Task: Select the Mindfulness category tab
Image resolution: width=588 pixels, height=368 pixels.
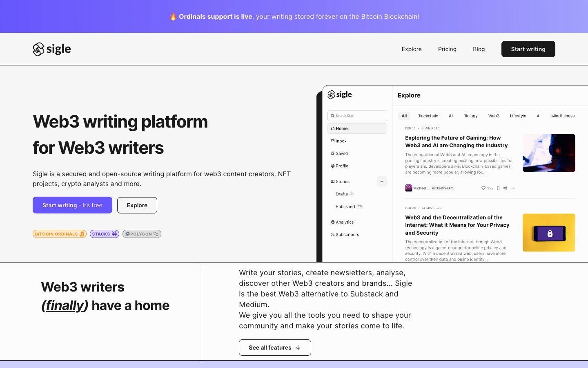Action: pyautogui.click(x=563, y=116)
